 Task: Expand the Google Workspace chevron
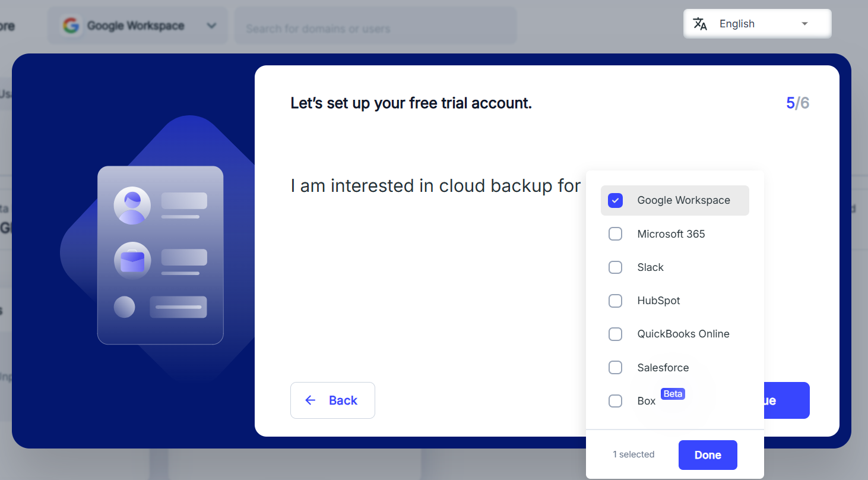[211, 26]
